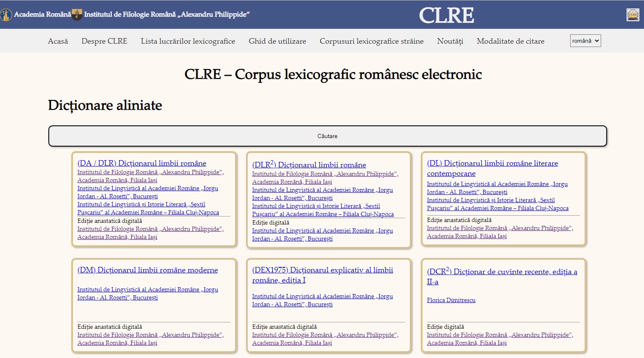Image resolution: width=644 pixels, height=358 pixels.
Task: Click Iorgu Iordan link under DLR² Ediție digitală
Action: (322, 235)
